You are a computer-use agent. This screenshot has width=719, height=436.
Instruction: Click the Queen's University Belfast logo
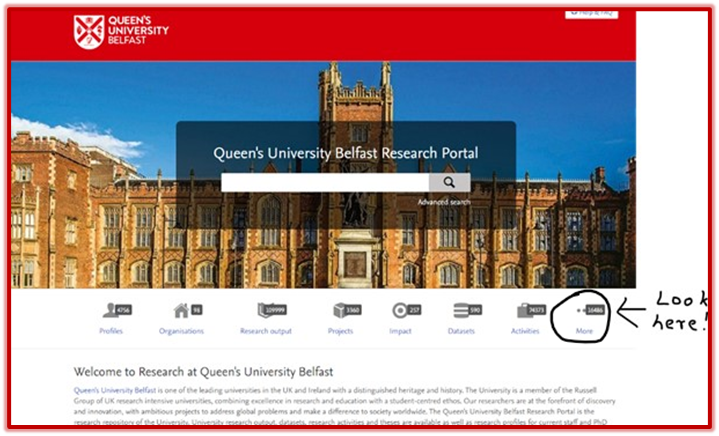(121, 31)
